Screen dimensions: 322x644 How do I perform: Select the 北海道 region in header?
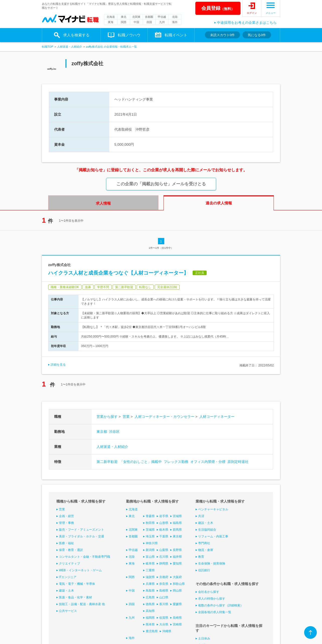[111, 17]
